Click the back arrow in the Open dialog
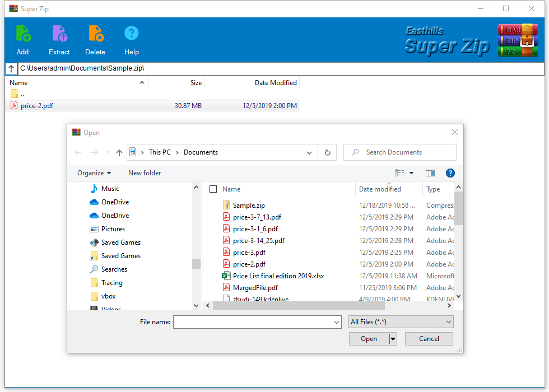 click(78, 152)
